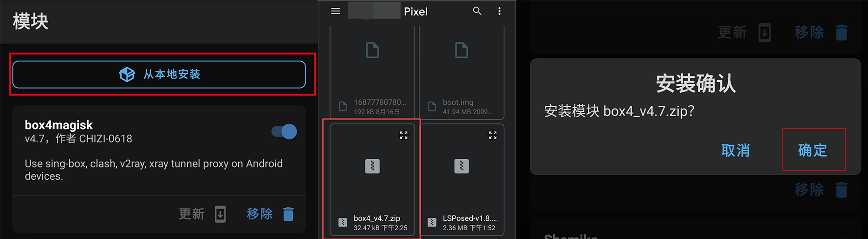The image size is (868, 239).
Task: Expand preview of box4_v4.7.zip
Action: 404,135
